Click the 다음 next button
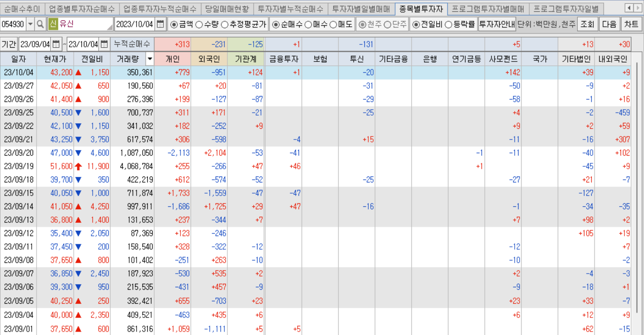This screenshot has height=335, width=644. click(608, 23)
